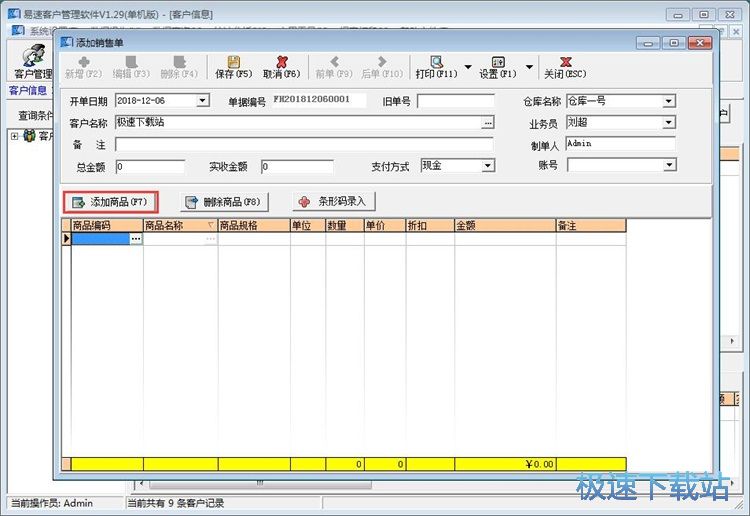750x516 pixels.
Task: Click the 编辑 (F3) toolbar icon
Action: 131,67
